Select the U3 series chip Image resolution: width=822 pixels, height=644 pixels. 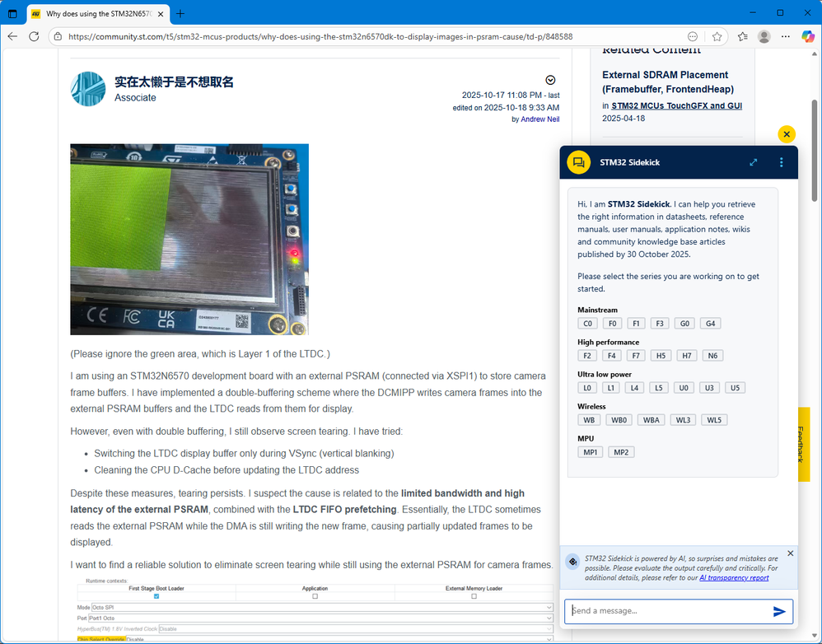tap(709, 388)
